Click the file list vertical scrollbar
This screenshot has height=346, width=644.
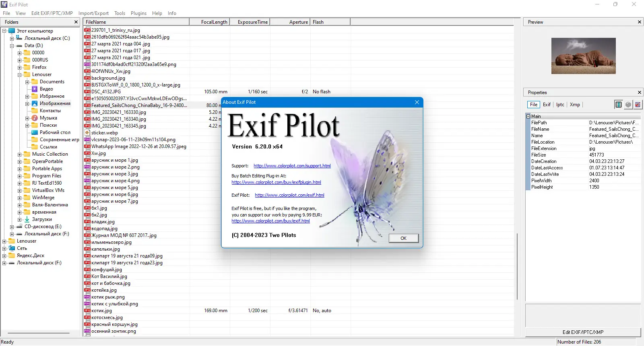tap(517, 266)
